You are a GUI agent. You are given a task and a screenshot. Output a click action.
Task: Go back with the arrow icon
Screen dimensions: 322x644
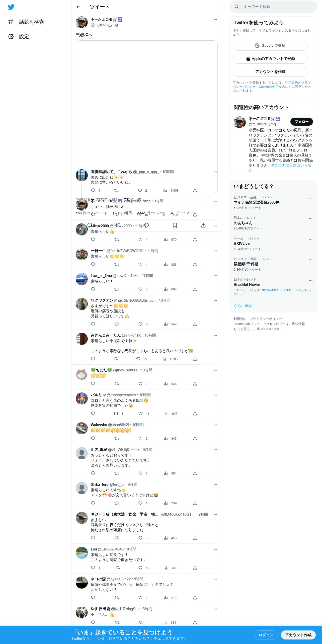pos(78,7)
